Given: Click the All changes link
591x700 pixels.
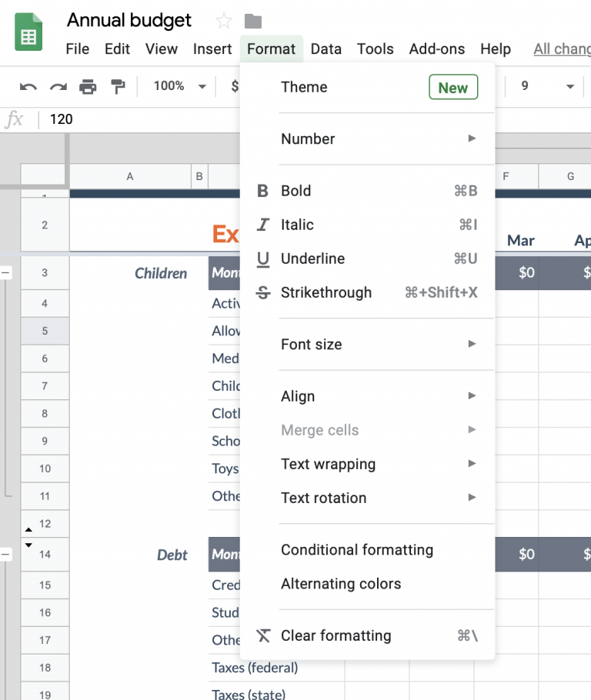Looking at the screenshot, I should click(561, 48).
